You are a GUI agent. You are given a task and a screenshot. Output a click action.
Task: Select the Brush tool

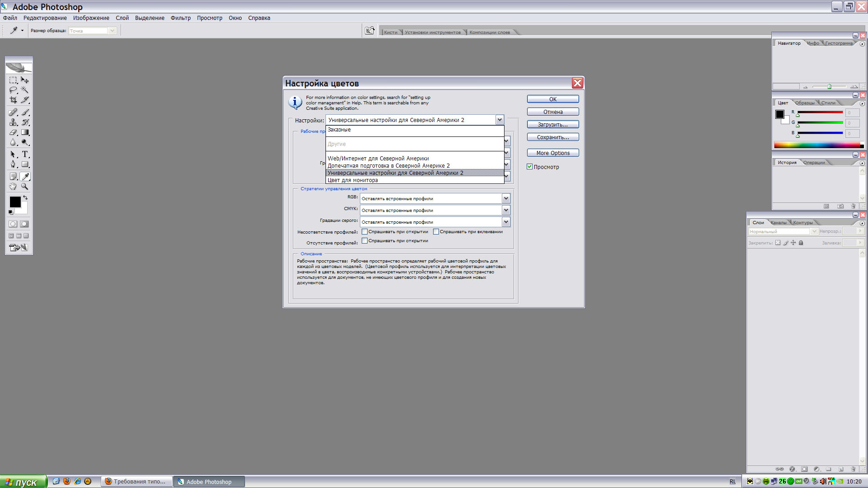(25, 113)
